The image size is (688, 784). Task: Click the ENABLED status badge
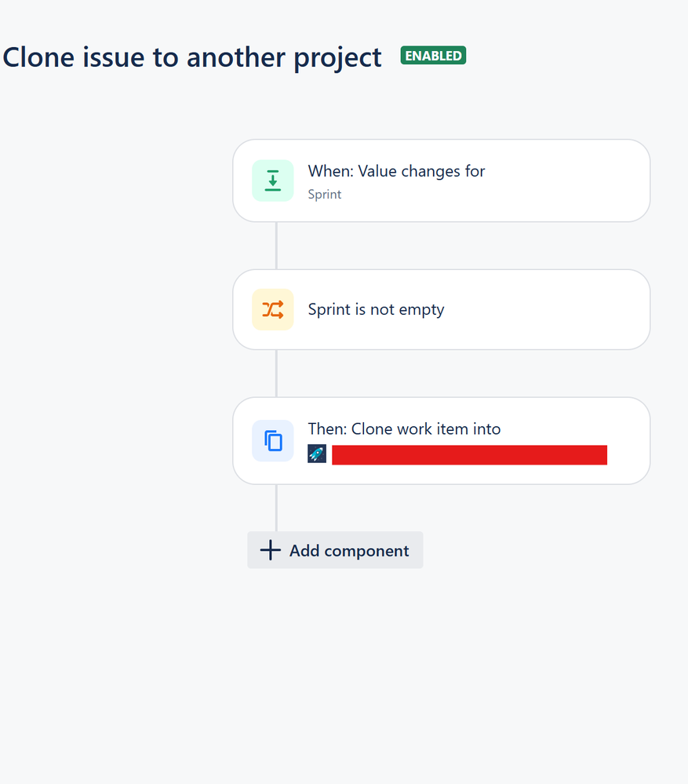[x=433, y=56]
